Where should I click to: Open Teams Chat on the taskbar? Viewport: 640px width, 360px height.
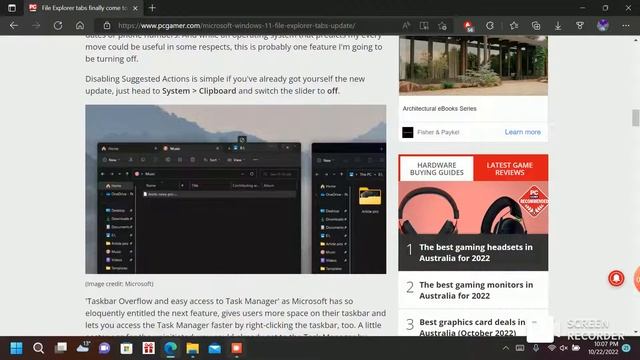[104, 348]
